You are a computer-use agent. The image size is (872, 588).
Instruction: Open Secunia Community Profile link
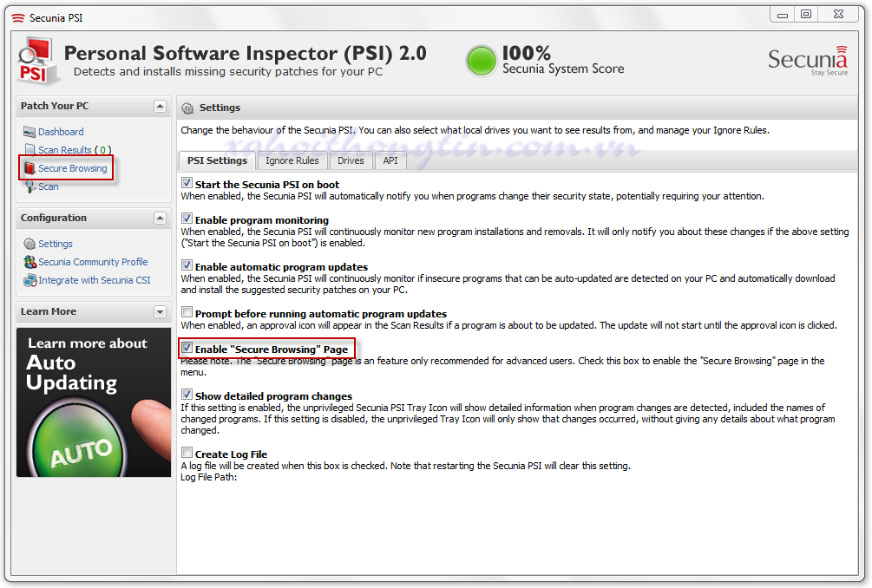(x=93, y=262)
